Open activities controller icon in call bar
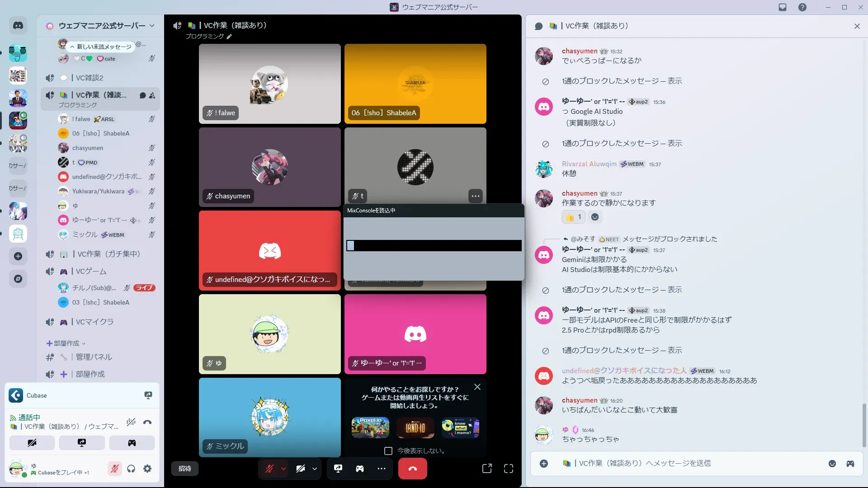868x488 pixels. point(360,469)
